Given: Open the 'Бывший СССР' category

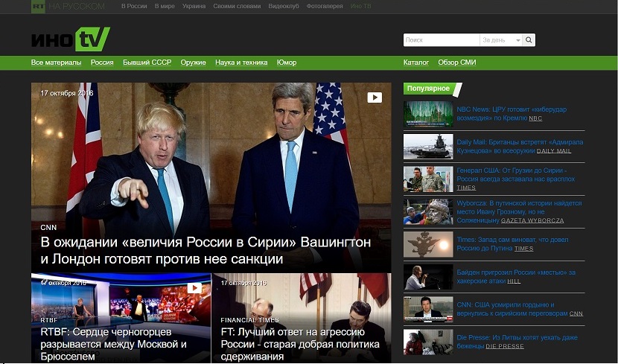Looking at the screenshot, I should 147,63.
